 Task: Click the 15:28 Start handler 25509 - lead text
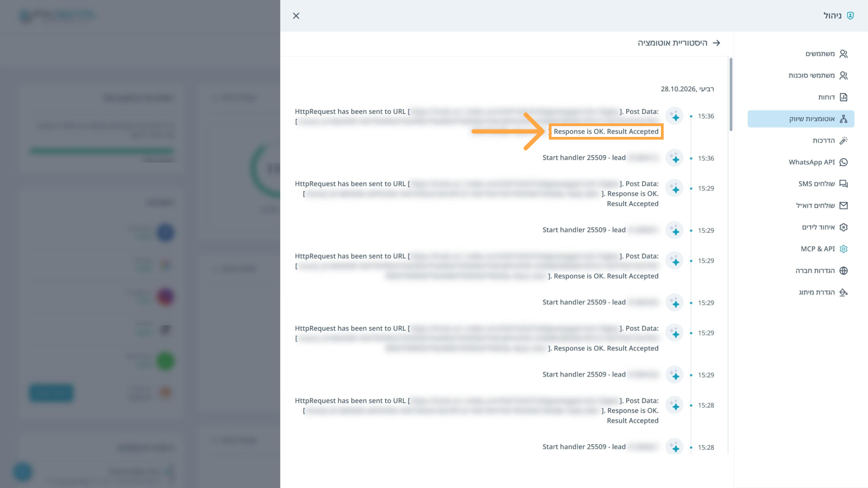point(584,447)
